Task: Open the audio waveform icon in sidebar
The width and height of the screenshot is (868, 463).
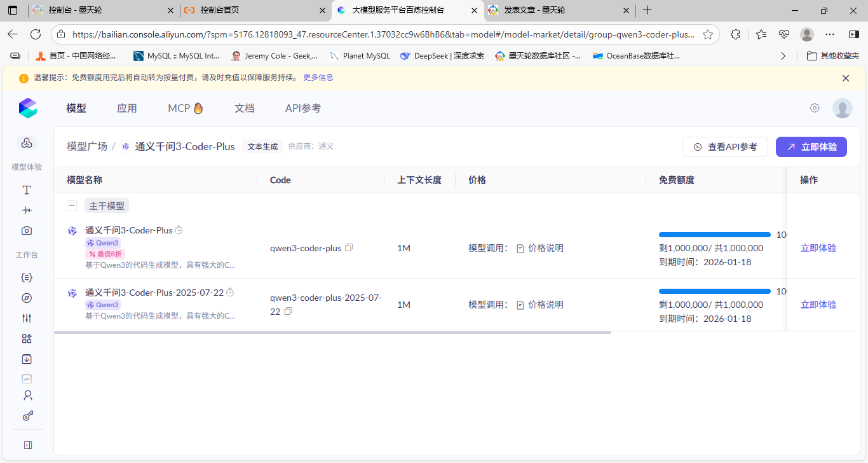Action: click(x=27, y=211)
